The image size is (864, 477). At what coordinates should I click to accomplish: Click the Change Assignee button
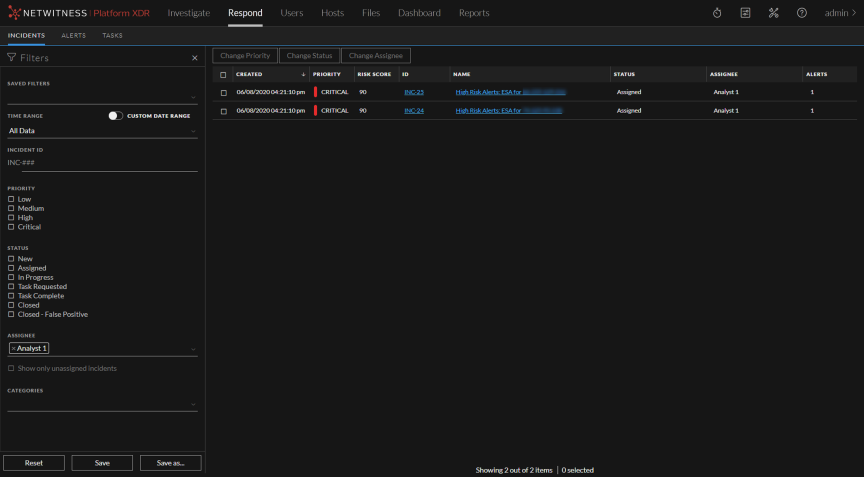pos(376,56)
